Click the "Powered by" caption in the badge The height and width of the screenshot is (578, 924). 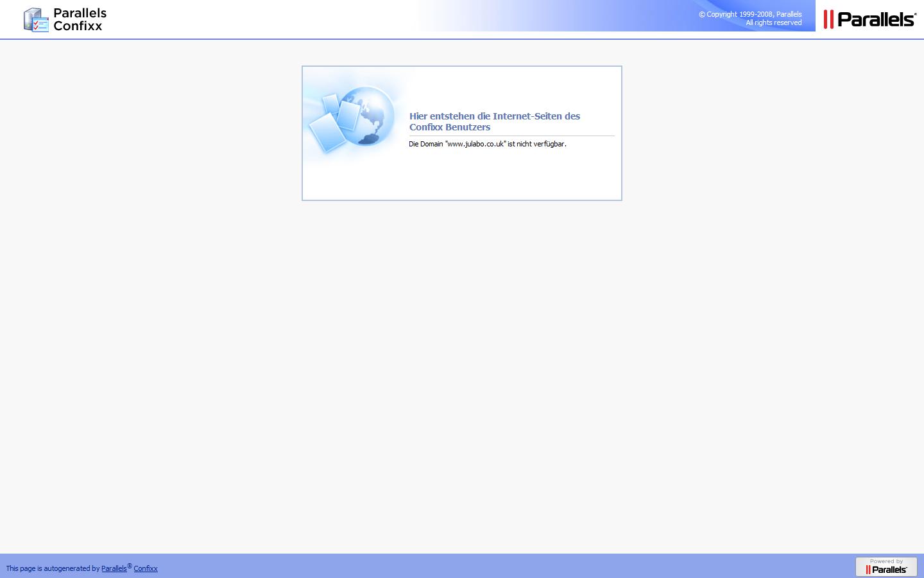(x=886, y=561)
